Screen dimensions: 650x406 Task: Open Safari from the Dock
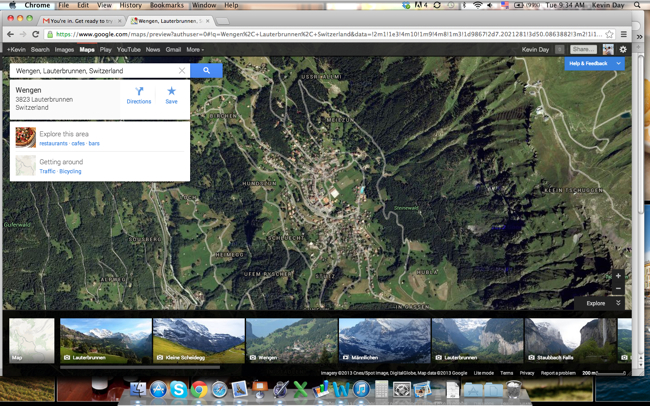point(219,390)
